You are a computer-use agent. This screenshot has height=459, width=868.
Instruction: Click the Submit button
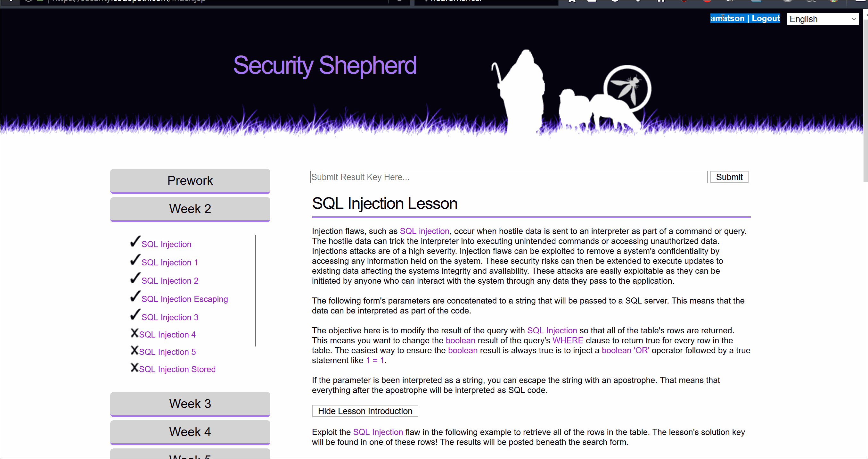pos(730,177)
